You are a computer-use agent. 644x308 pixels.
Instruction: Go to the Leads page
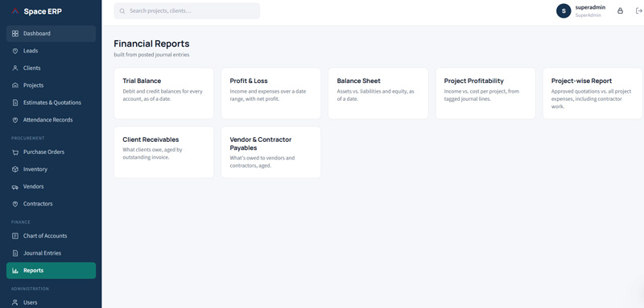[x=51, y=51]
